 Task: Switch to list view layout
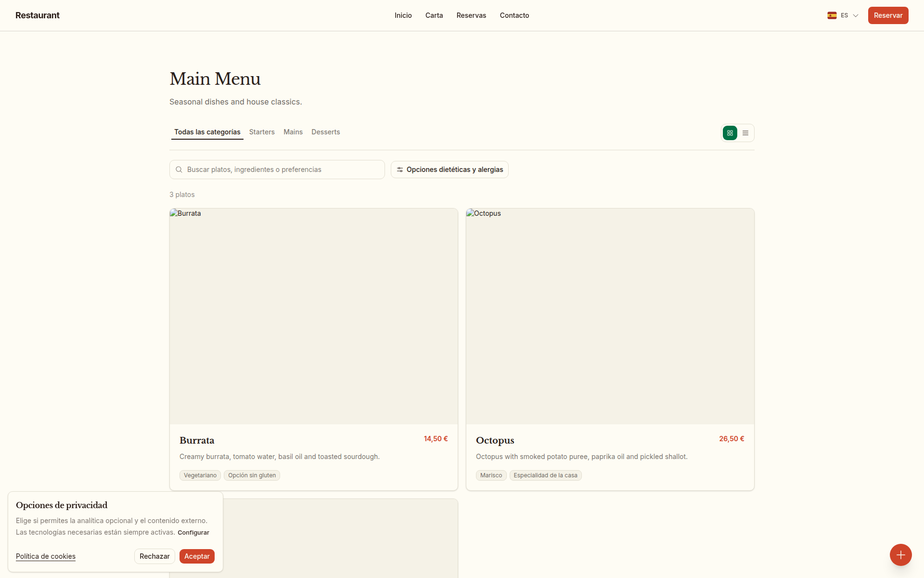[745, 133]
